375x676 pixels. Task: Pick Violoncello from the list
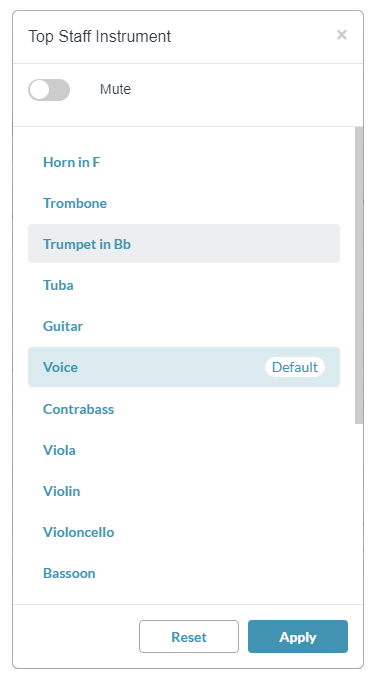184,532
